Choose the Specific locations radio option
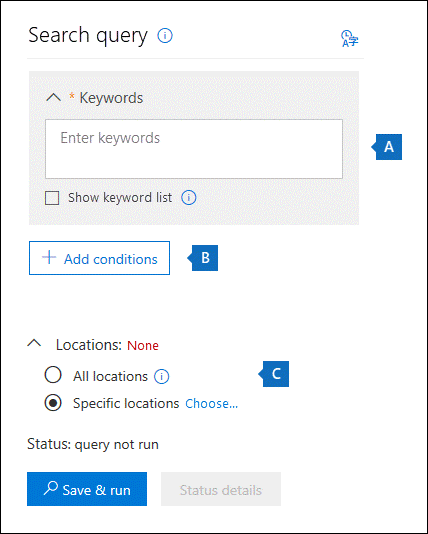Viewport: 428px width, 534px height. click(x=53, y=403)
